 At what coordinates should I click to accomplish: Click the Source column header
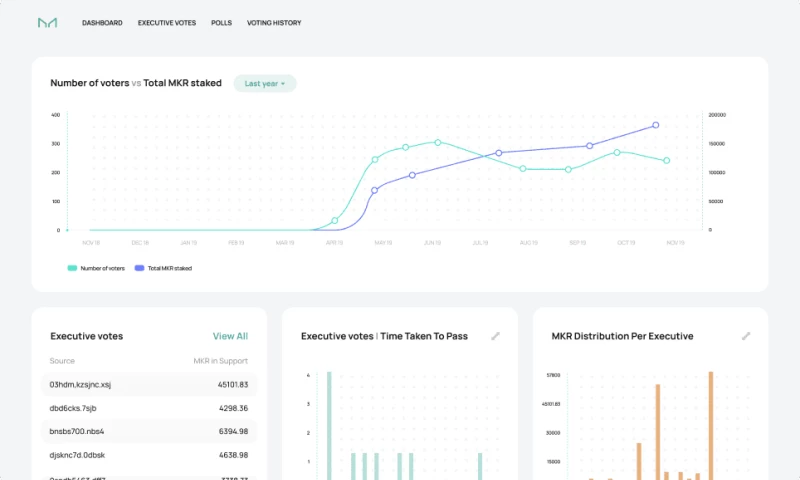pos(62,361)
